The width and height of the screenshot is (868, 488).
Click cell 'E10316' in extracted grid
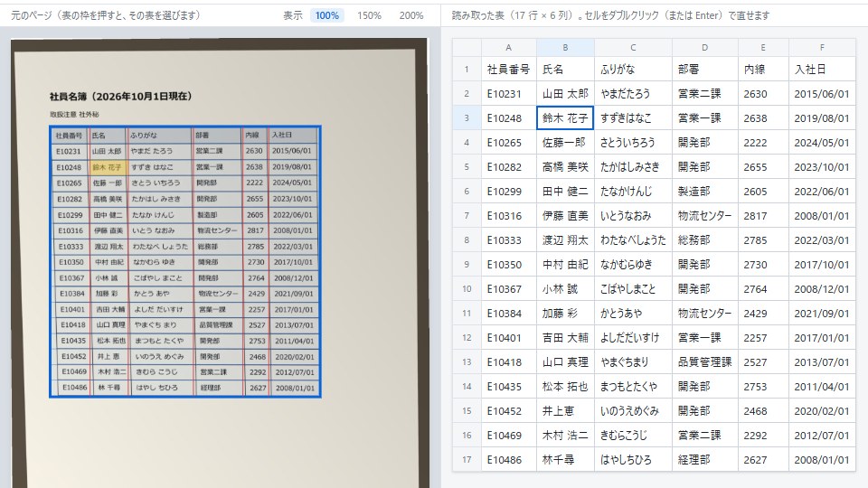509,215
